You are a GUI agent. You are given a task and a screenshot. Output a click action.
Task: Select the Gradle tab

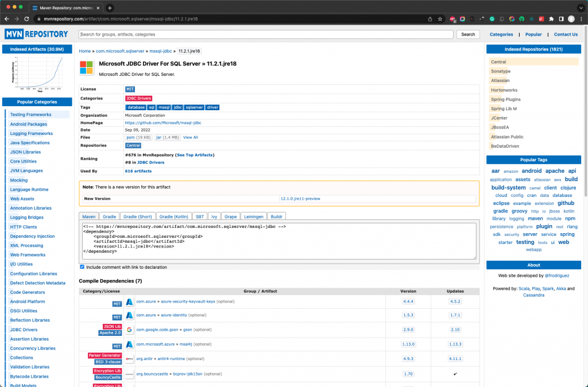110,216
